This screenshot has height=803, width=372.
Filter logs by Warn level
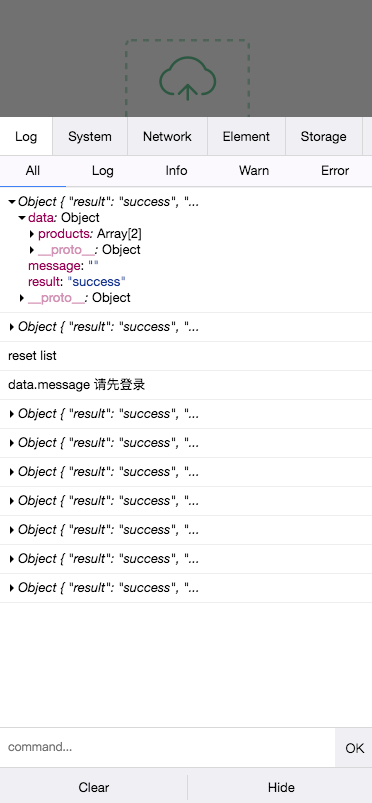pyautogui.click(x=254, y=171)
